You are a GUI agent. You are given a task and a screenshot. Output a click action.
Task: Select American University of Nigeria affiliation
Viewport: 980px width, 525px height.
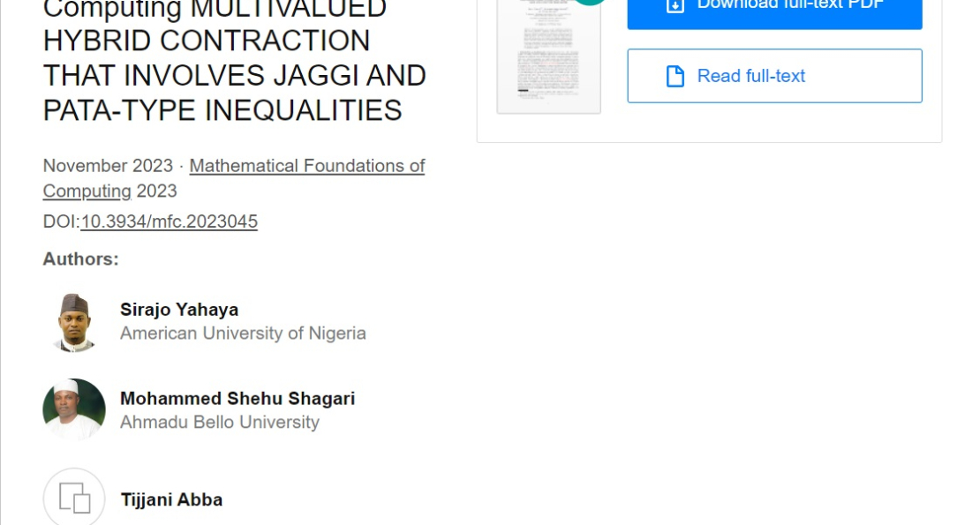point(243,334)
